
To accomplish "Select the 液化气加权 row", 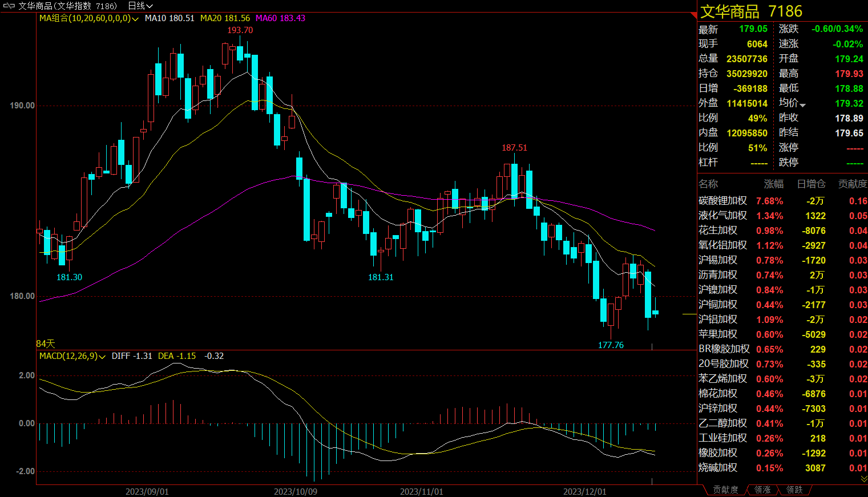I will click(x=782, y=216).
